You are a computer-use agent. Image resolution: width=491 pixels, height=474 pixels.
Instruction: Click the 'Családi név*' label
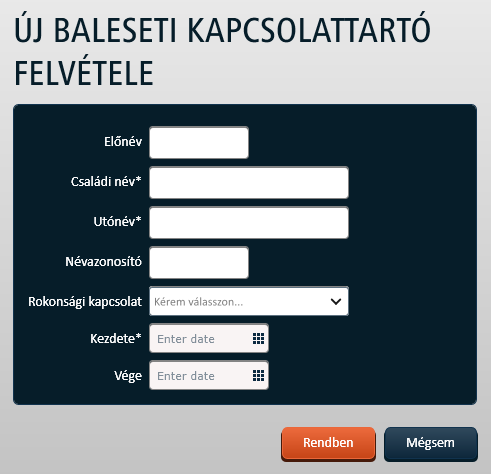106,182
